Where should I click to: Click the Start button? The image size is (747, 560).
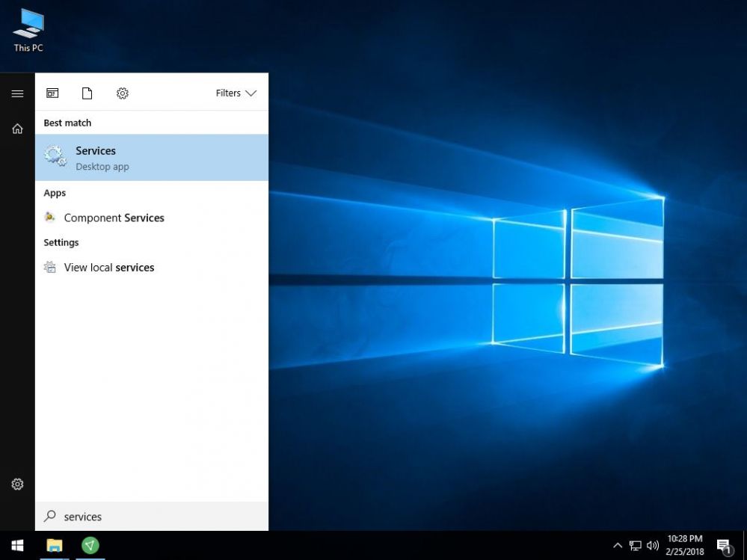16,545
